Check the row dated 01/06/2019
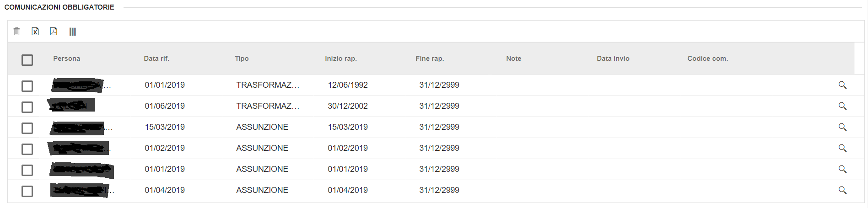 [27, 107]
